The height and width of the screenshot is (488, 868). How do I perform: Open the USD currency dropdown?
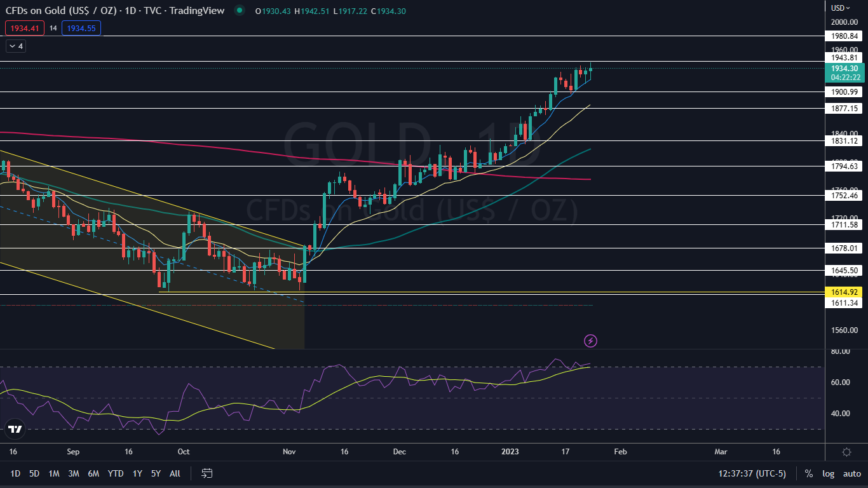[x=841, y=8]
